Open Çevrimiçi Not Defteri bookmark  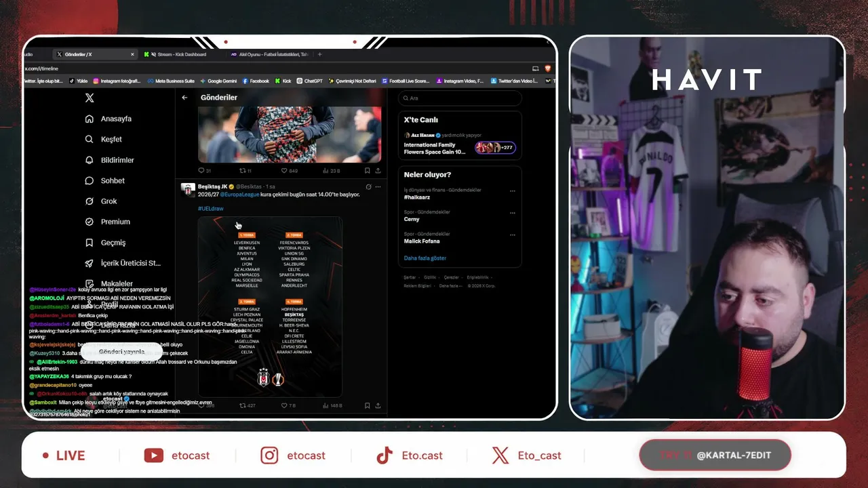coord(352,81)
